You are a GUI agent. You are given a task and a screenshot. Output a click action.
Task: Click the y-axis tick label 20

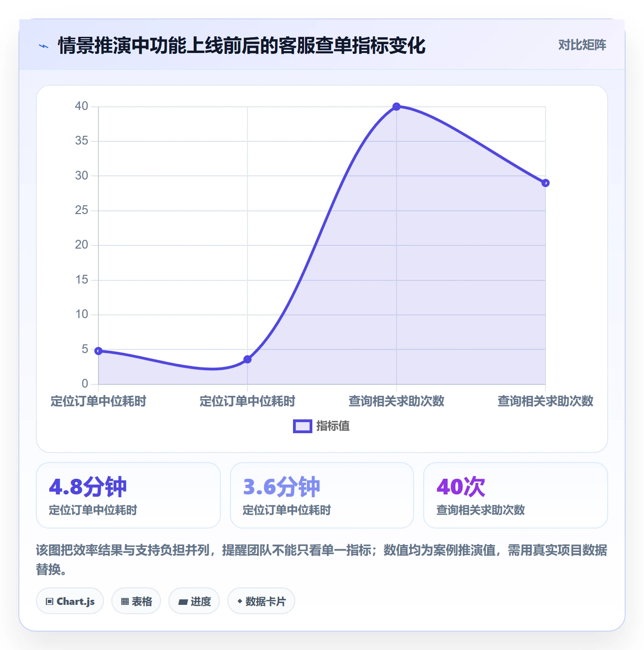pos(81,245)
